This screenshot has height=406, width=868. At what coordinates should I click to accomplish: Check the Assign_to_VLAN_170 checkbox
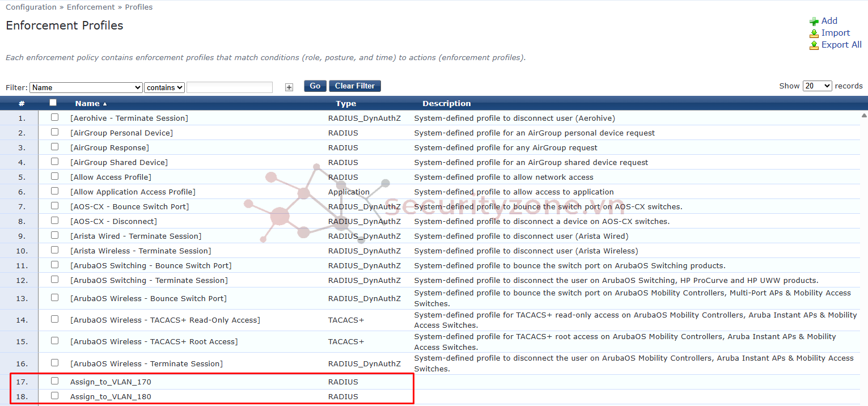click(x=54, y=381)
